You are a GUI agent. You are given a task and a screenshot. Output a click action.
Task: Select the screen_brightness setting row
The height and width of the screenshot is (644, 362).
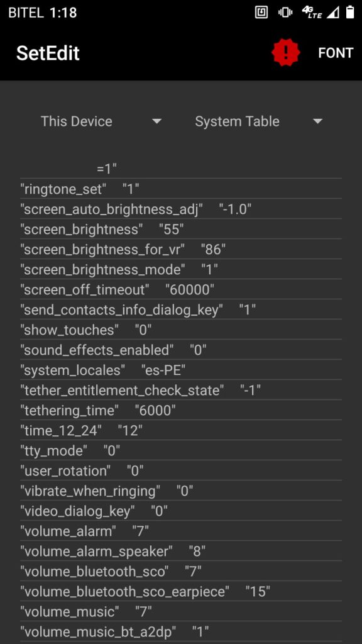coord(181,229)
